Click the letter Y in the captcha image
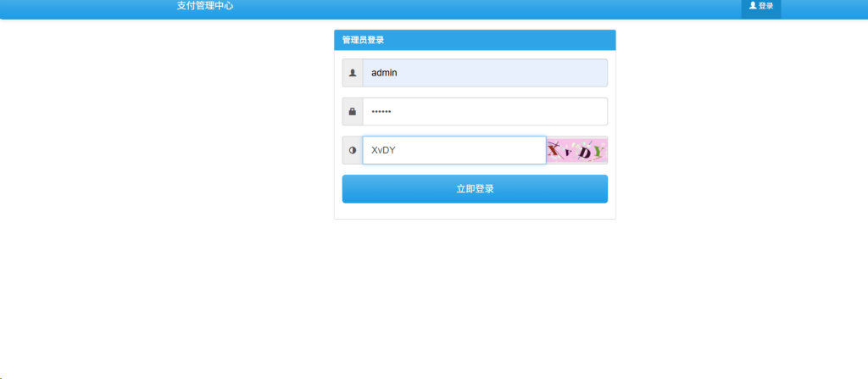The height and width of the screenshot is (379, 868). (598, 153)
